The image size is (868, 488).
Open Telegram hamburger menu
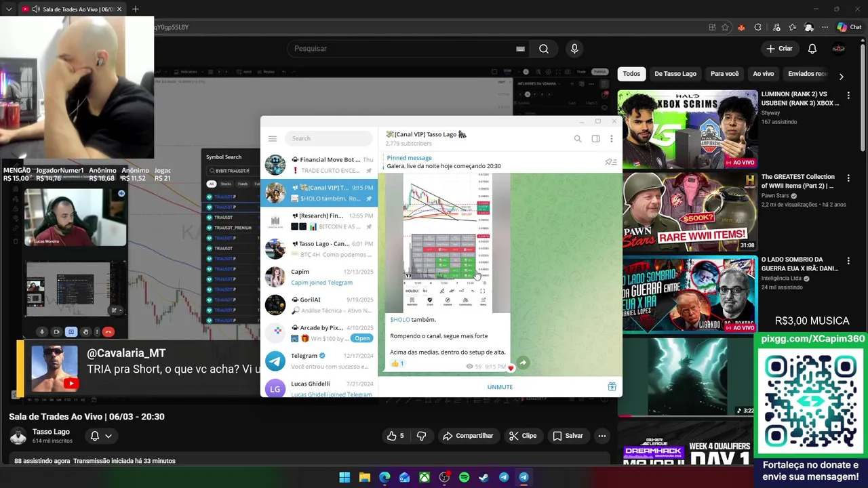[273, 138]
